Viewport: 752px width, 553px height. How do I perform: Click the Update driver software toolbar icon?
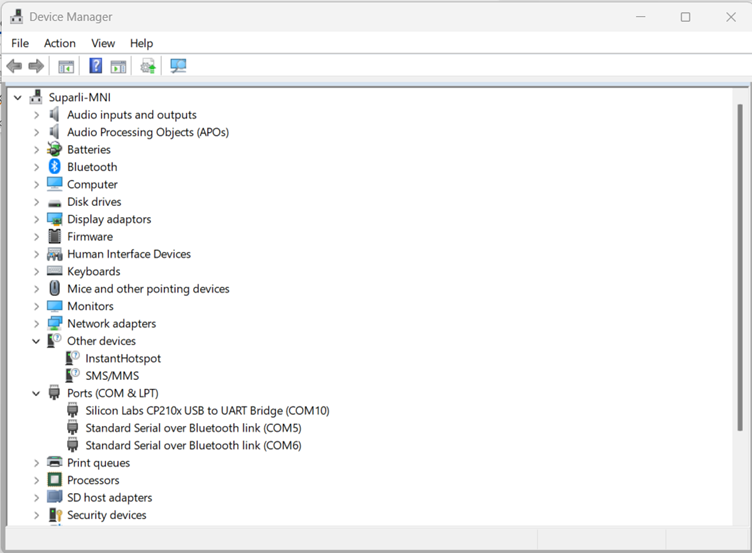148,66
